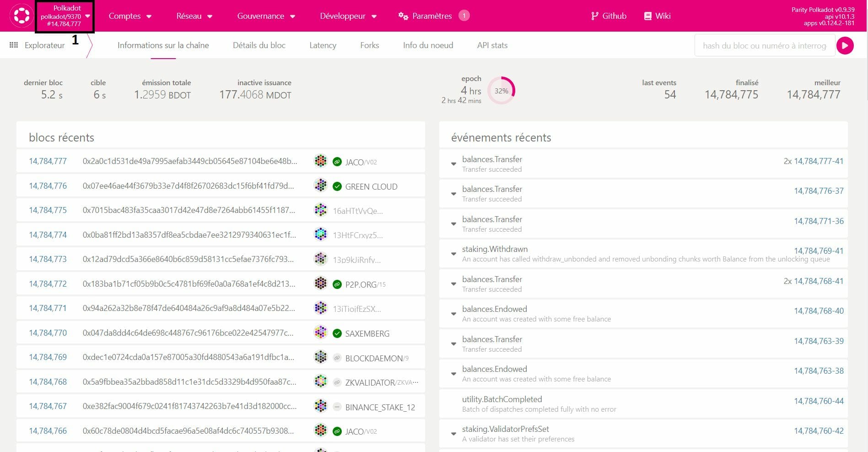Expand the balances.Transfer event 14,784,771-36
The width and height of the screenshot is (868, 452).
pos(453,224)
